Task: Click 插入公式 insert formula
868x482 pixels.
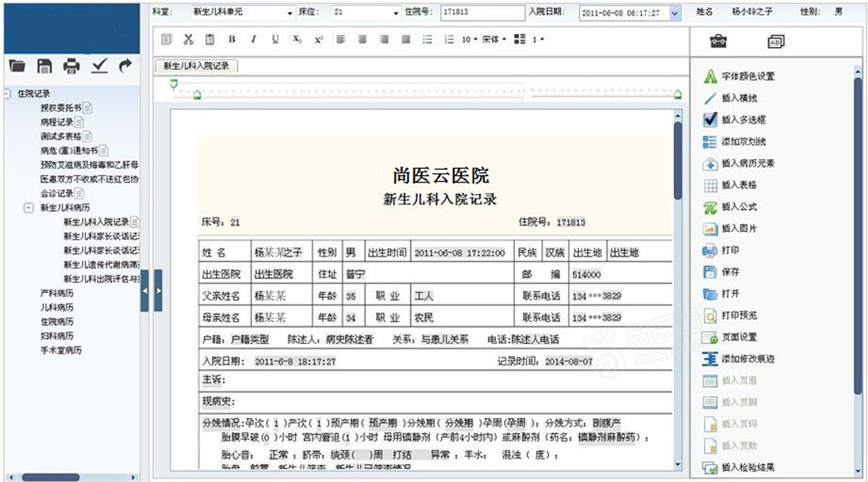Action: coord(731,207)
